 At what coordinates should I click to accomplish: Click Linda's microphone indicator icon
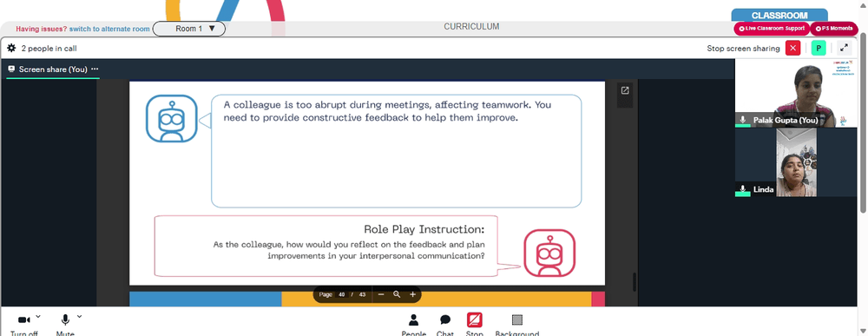click(x=742, y=189)
